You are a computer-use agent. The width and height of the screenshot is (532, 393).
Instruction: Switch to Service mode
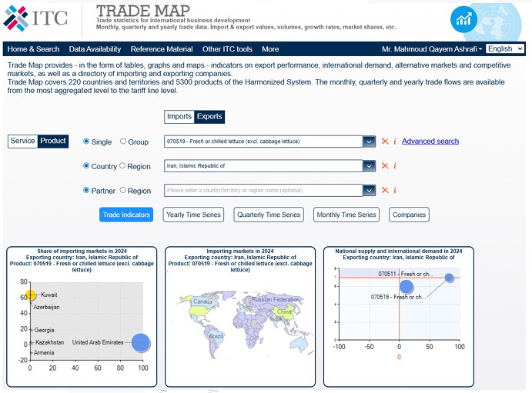pos(22,141)
